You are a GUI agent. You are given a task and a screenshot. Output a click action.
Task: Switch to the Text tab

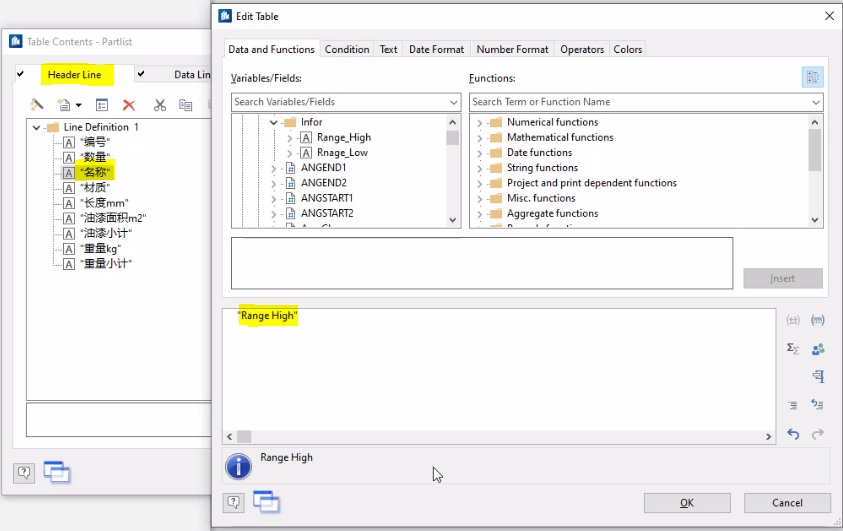point(388,49)
